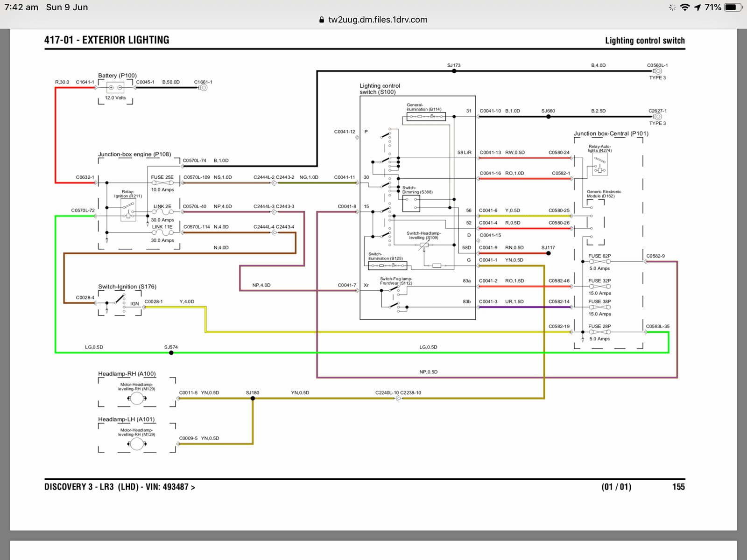This screenshot has width=747, height=560.
Task: Tap the lock icon beside the URL
Action: pyautogui.click(x=321, y=20)
